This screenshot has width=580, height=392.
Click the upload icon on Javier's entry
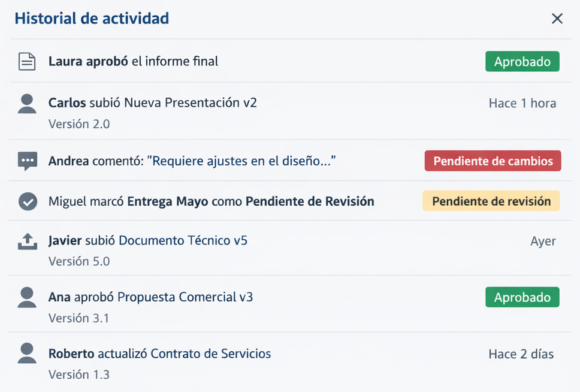[x=26, y=240]
